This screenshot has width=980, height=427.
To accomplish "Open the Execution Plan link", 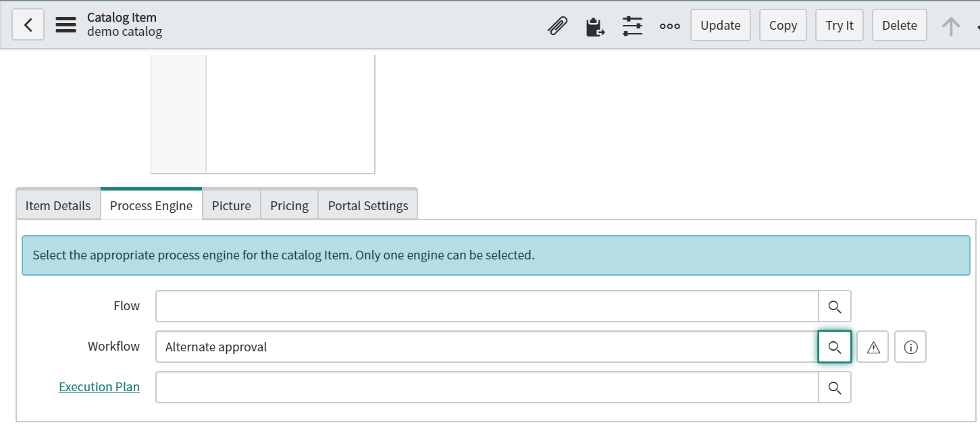I will coord(99,386).
